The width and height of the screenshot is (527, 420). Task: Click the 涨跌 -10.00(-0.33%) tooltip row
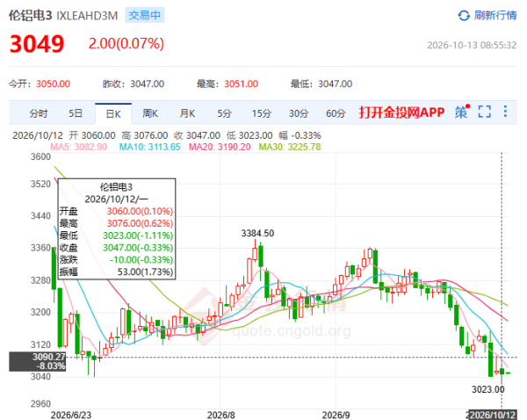116,260
